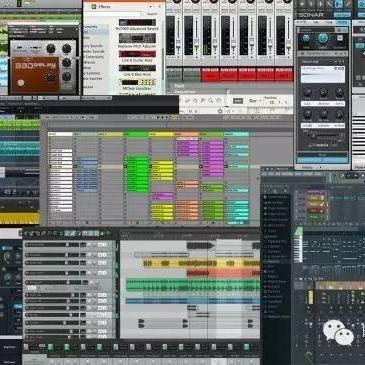Viewport: 365px width, 365px height.
Task: Click the SONAR logo
Action: pos(311,15)
